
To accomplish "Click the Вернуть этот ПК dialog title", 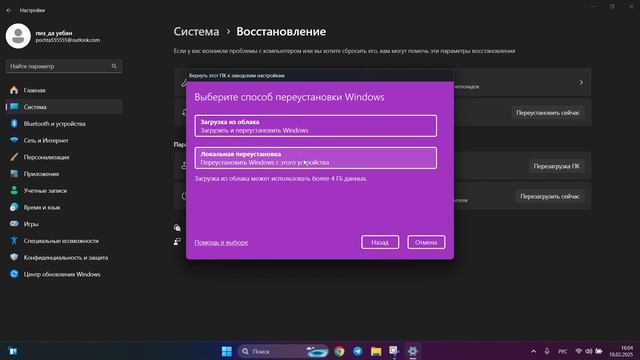I will pyautogui.click(x=236, y=76).
